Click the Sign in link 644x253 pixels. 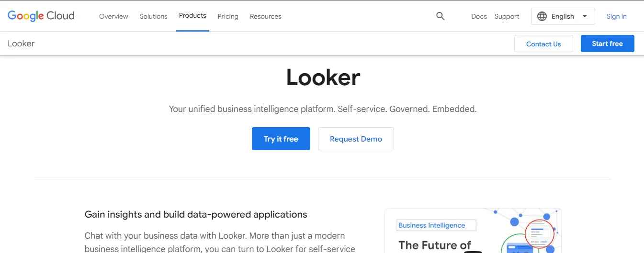(x=616, y=16)
